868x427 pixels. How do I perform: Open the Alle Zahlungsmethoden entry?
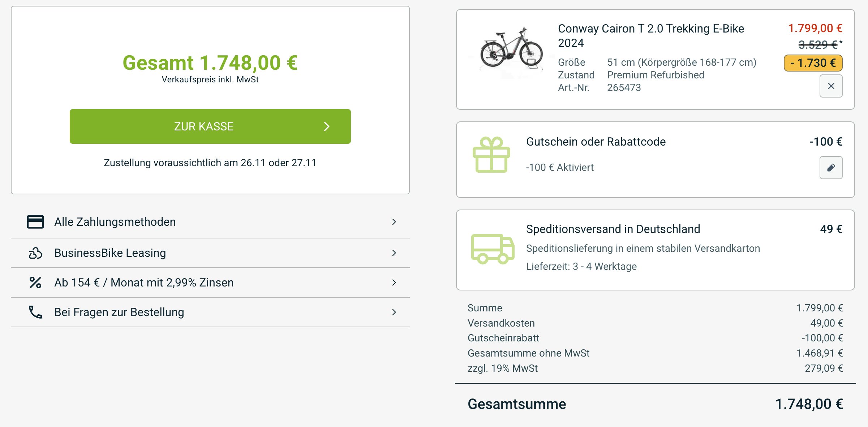115,222
